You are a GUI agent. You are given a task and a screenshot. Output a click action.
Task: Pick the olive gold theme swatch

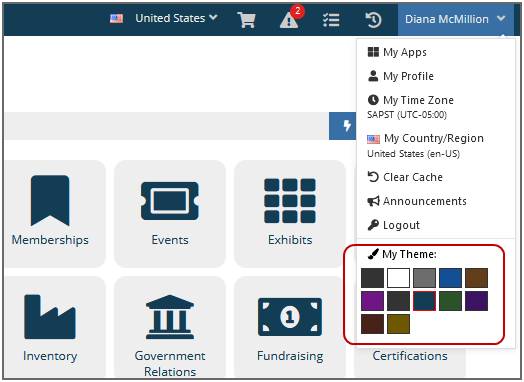(x=398, y=324)
